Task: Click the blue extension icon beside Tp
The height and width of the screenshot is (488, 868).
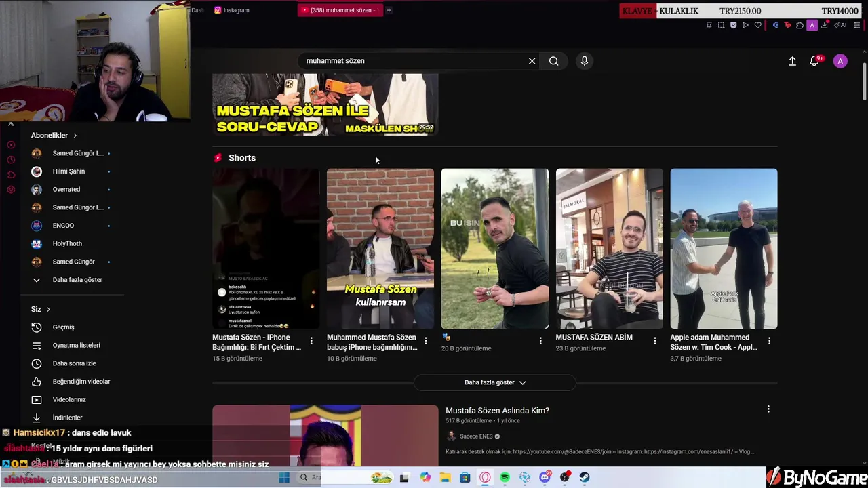Action: tap(776, 25)
